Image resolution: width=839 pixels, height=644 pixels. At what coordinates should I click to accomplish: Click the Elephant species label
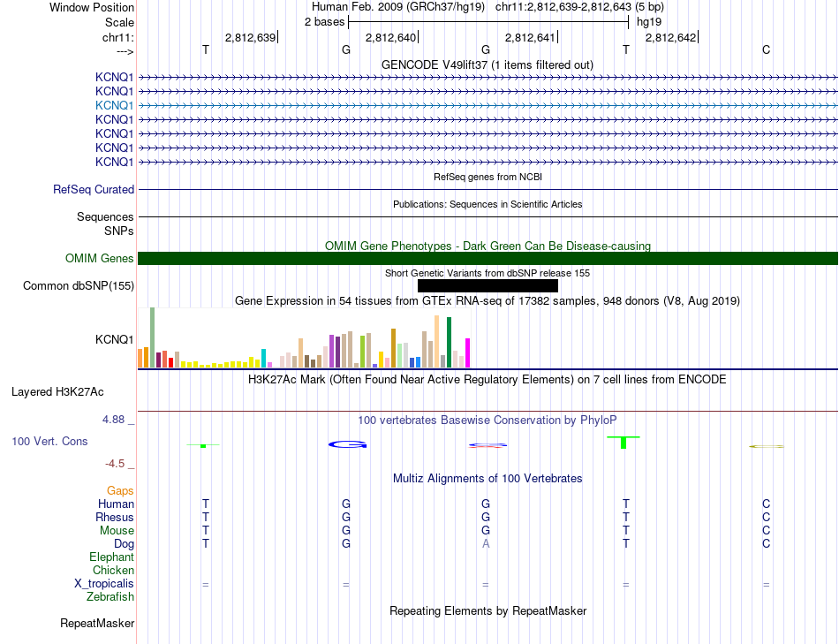[112, 557]
